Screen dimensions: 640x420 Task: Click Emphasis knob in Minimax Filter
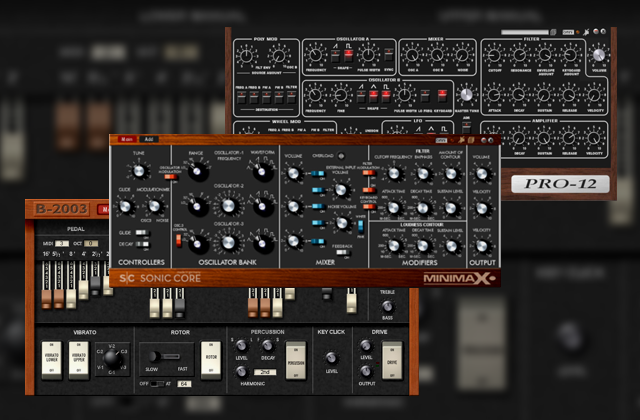point(423,173)
